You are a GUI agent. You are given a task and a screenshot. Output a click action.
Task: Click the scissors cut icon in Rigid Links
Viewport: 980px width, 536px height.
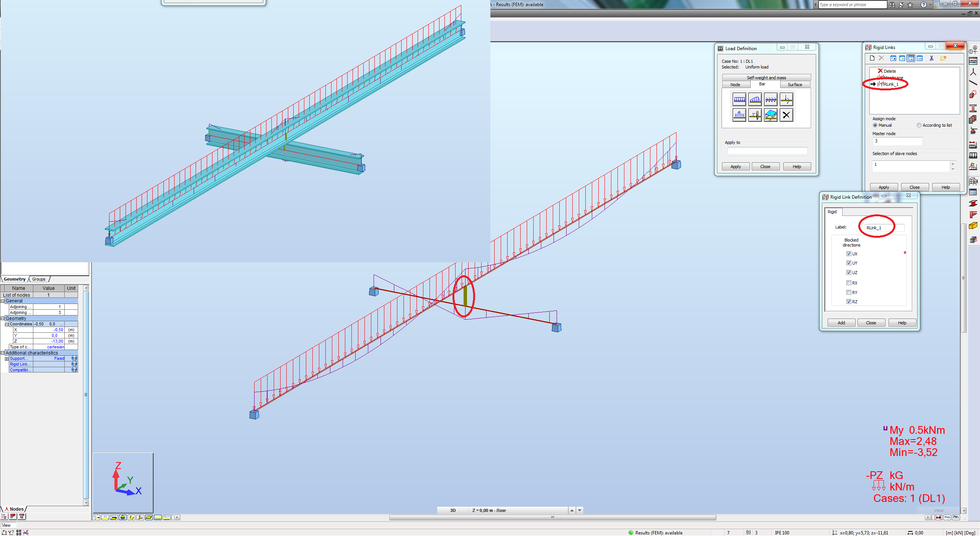pyautogui.click(x=931, y=59)
